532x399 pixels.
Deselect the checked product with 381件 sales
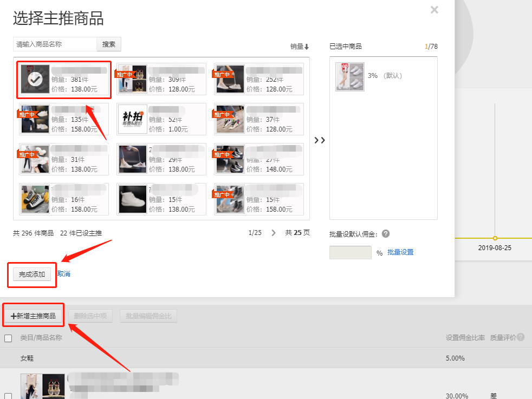[35, 80]
